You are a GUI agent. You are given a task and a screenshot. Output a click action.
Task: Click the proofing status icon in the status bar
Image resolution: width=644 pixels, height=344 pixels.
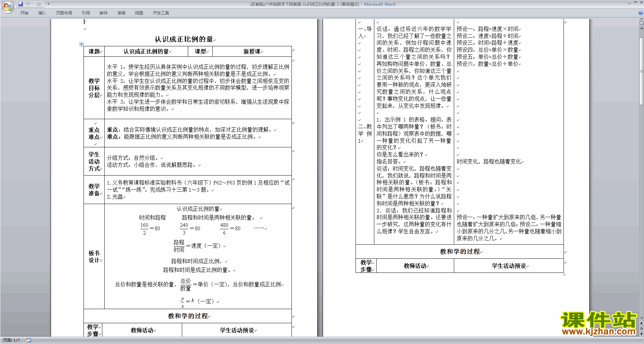point(28,340)
